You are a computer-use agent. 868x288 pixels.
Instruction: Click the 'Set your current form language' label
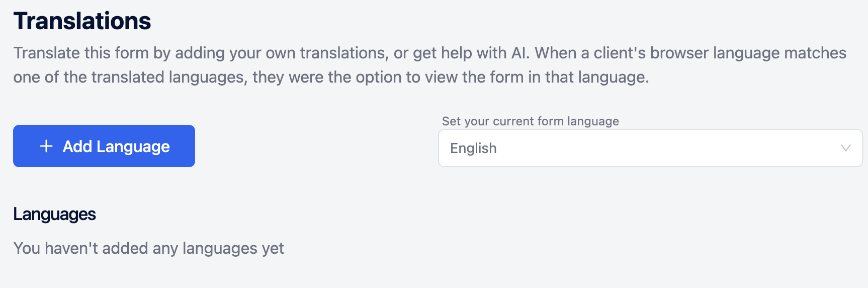click(x=530, y=121)
